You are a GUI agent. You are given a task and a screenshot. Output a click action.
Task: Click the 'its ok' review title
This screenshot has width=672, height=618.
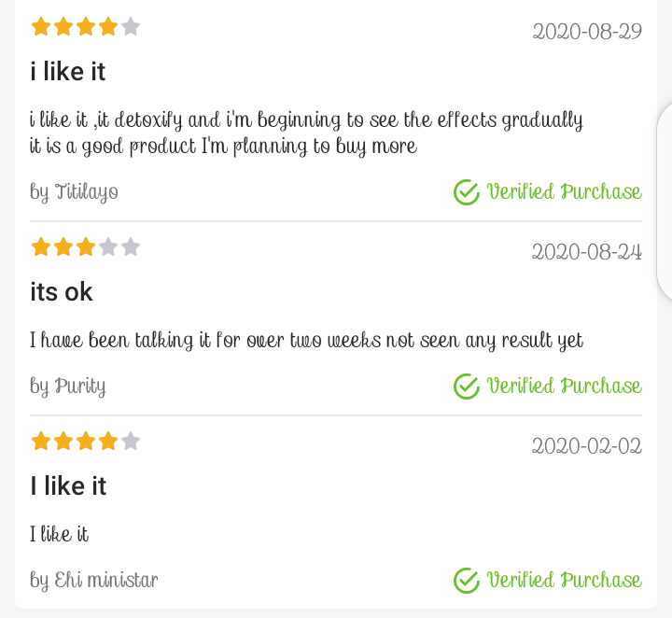coord(62,292)
